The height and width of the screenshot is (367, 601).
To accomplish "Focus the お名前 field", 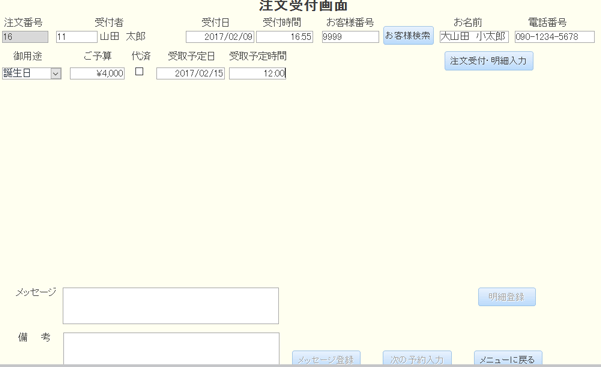I will [x=474, y=37].
